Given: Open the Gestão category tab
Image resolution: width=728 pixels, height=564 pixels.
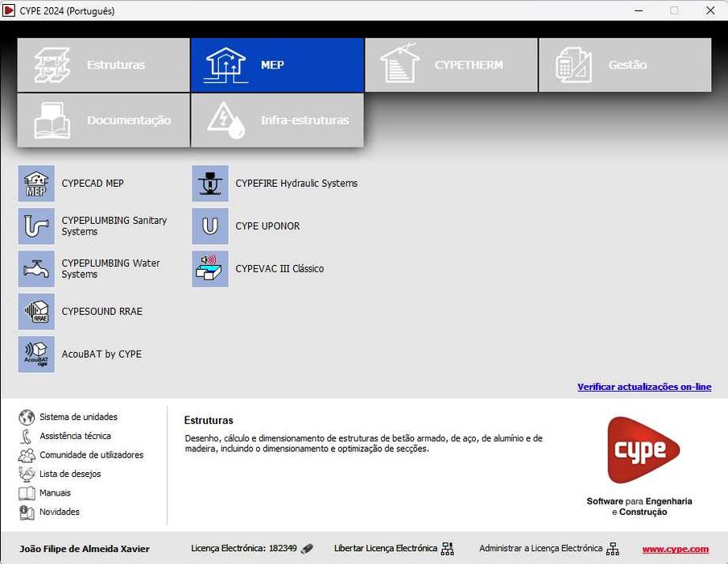Looking at the screenshot, I should click(x=625, y=65).
